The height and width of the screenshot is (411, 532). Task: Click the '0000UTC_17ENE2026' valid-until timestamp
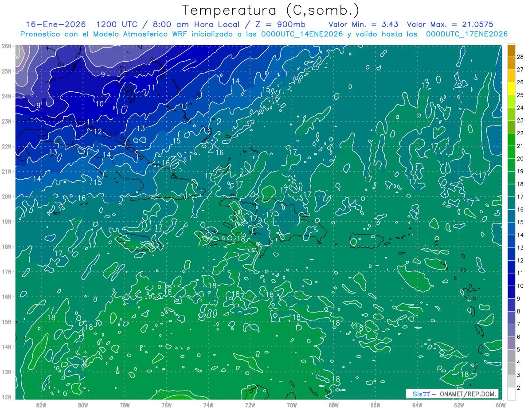point(467,34)
